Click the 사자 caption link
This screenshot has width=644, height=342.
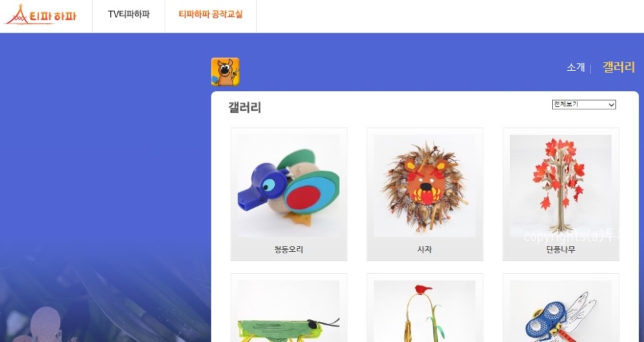click(425, 249)
